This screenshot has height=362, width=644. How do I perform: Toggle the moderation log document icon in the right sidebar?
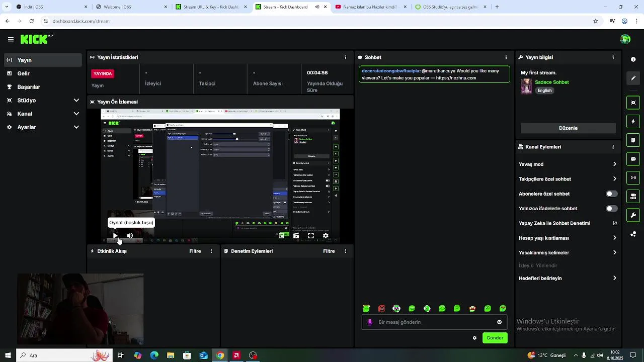point(633,140)
